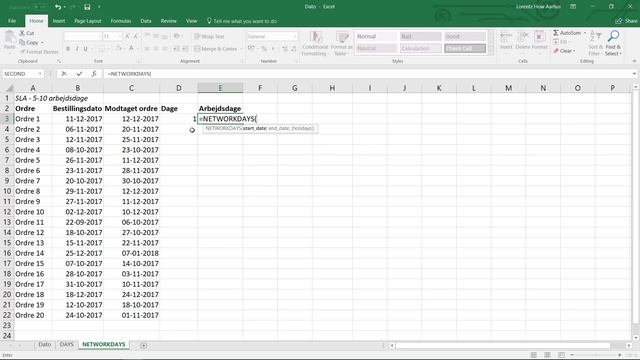Select cell with 11-12-2017 for Ordre 1
Viewport: 640px width, 360px height.
78,119
